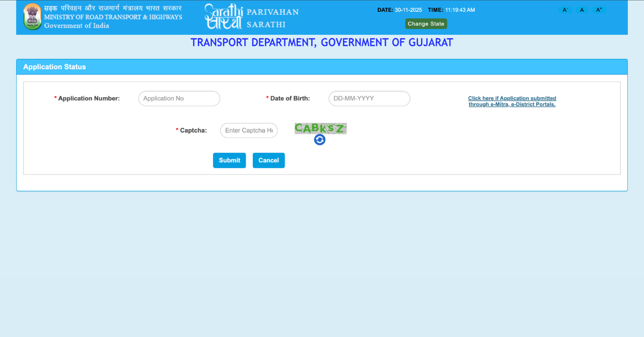
Task: Click the Date of Birth field
Action: (x=369, y=98)
